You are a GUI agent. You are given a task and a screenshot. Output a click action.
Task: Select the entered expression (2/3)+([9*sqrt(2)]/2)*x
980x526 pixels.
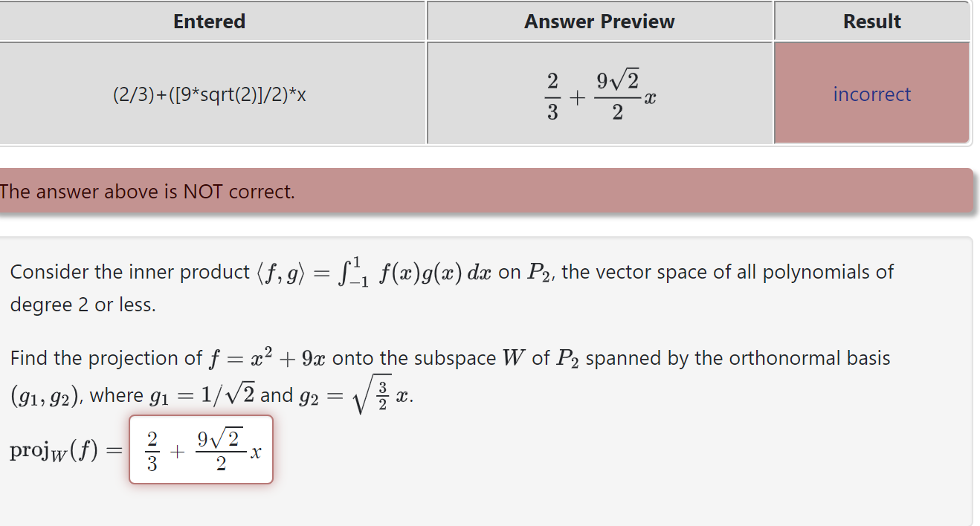[209, 94]
